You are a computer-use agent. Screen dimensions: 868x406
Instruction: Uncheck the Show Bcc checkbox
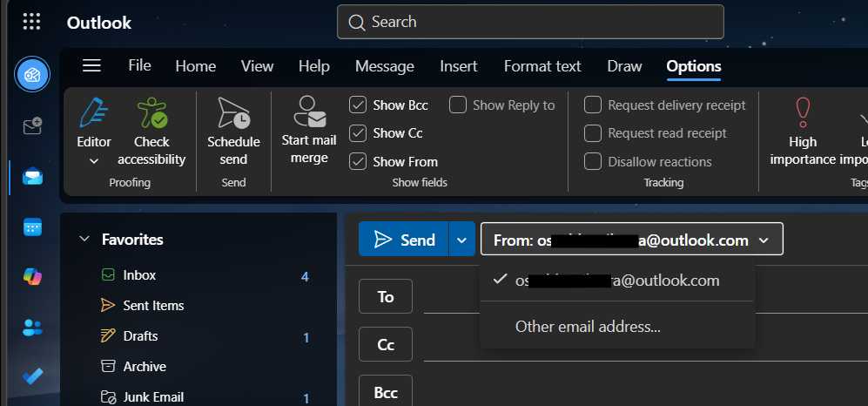coord(358,105)
